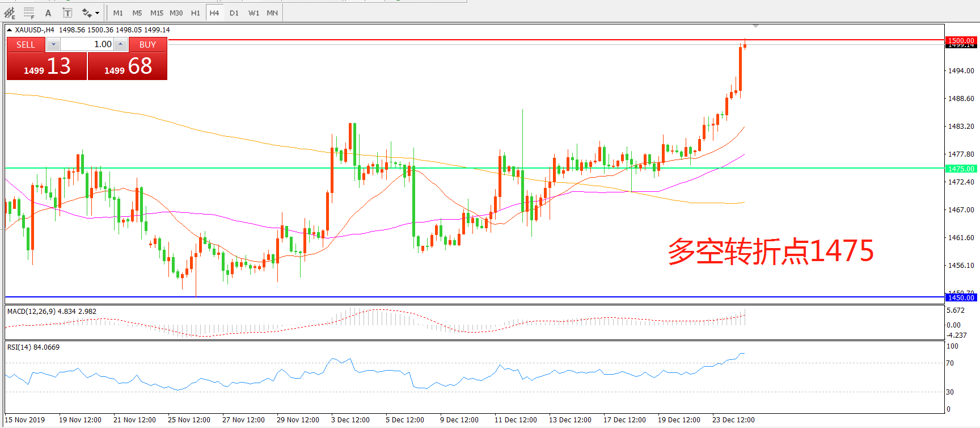Select the MN monthly timeframe
Image resolution: width=980 pixels, height=428 pixels.
point(272,12)
